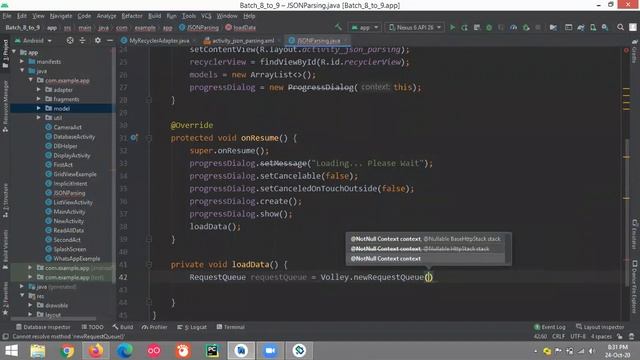Viewport: 640px width, 360px height.
Task: Click the Sync Project with Gradle icon
Action: [580, 27]
